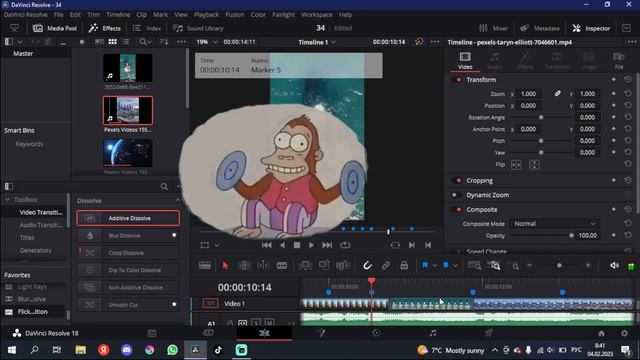Open the flag color dropdown arrow
This screenshot has height=360, width=640.
pyautogui.click(x=434, y=266)
